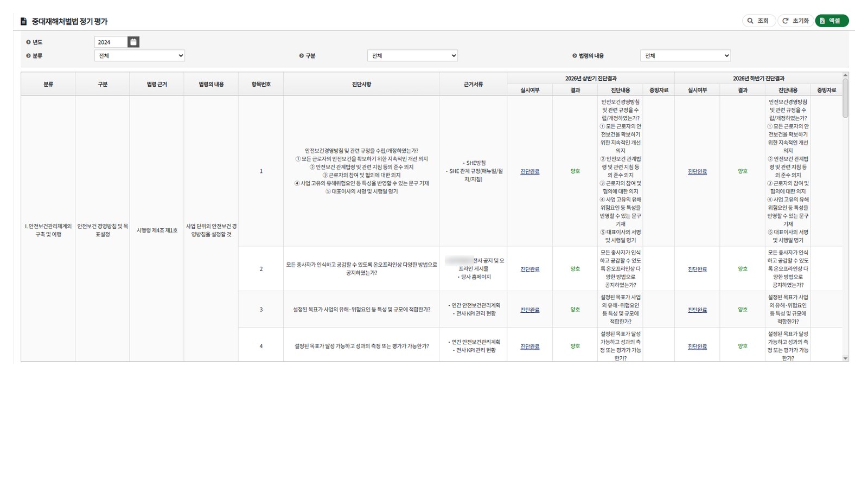Click the 2026년 상반기 진단결과 header
Image resolution: width=868 pixels, height=488 pixels.
(591, 78)
